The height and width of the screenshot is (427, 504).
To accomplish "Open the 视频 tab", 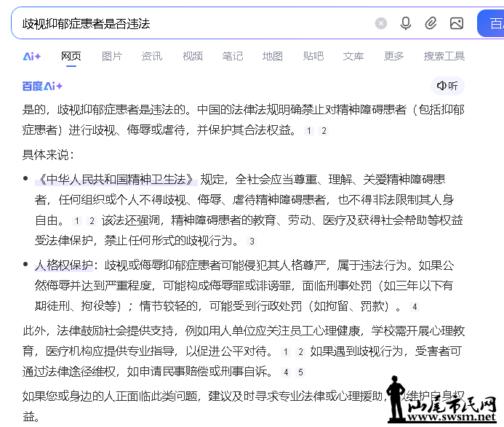I will coord(193,56).
